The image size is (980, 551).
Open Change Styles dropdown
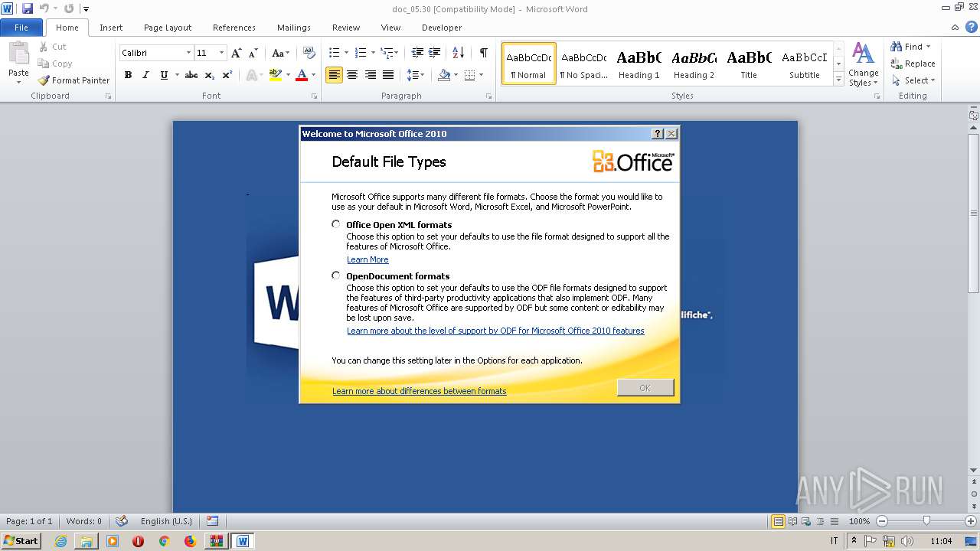click(863, 64)
